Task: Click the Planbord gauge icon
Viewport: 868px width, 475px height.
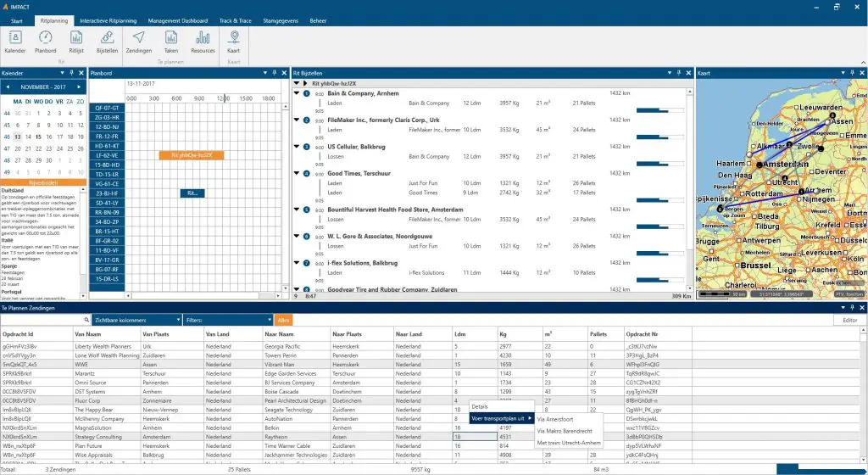Action: coord(46,40)
